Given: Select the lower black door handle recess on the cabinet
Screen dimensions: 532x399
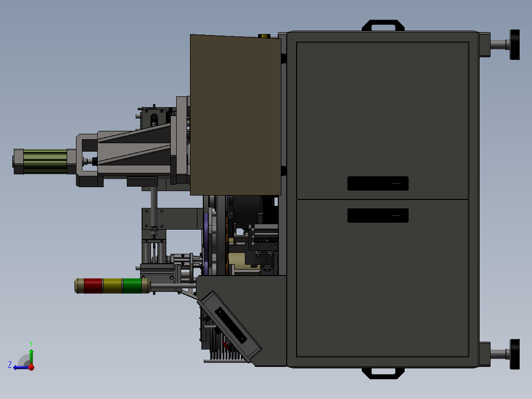Looking at the screenshot, I should tap(378, 215).
